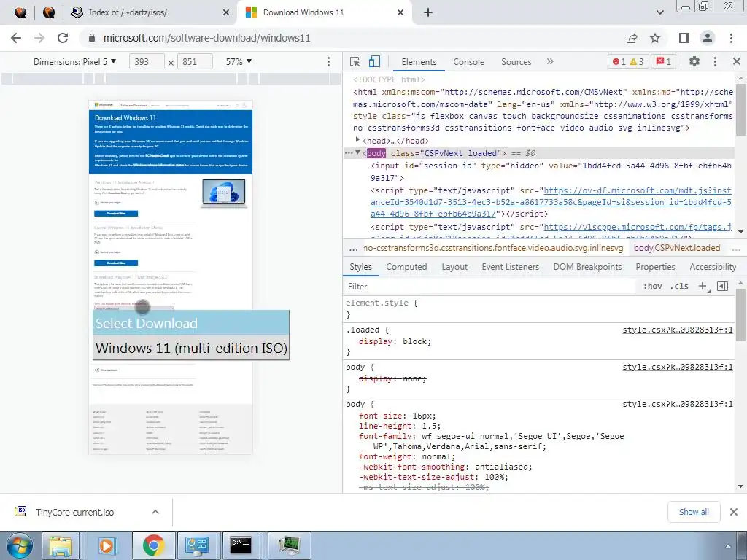Toggle the device toolbar icon
Image resolution: width=747 pixels, height=560 pixels.
(x=374, y=61)
